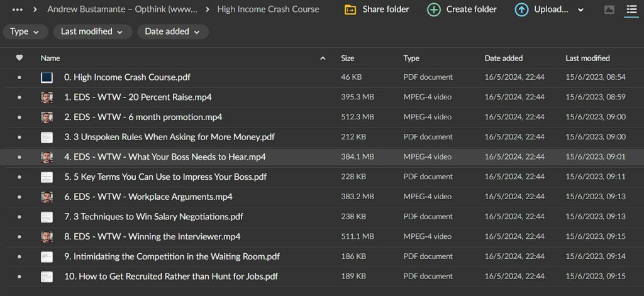Select the list view icon
This screenshot has height=296, width=644.
click(631, 9)
